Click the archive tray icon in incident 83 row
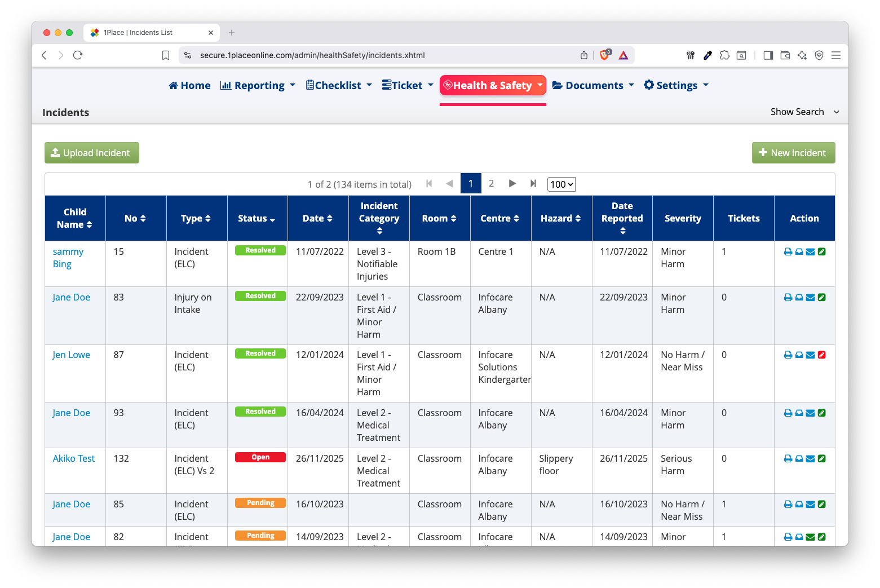 tap(799, 298)
